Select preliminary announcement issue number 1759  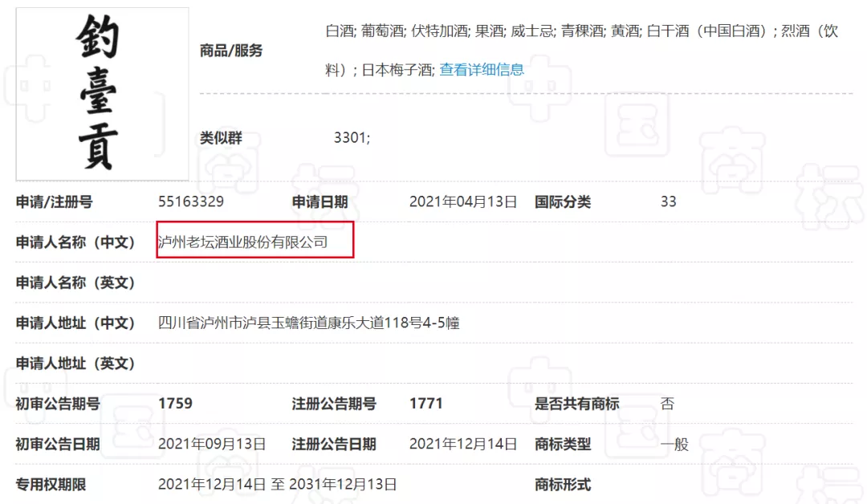point(175,404)
